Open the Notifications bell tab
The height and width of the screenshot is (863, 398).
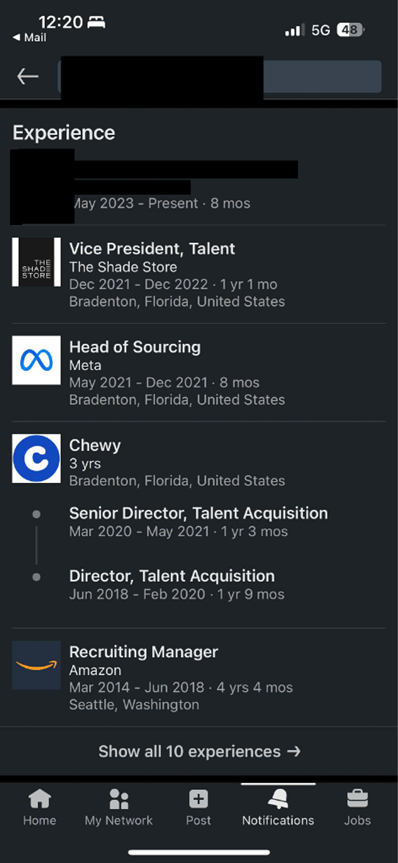(x=278, y=807)
